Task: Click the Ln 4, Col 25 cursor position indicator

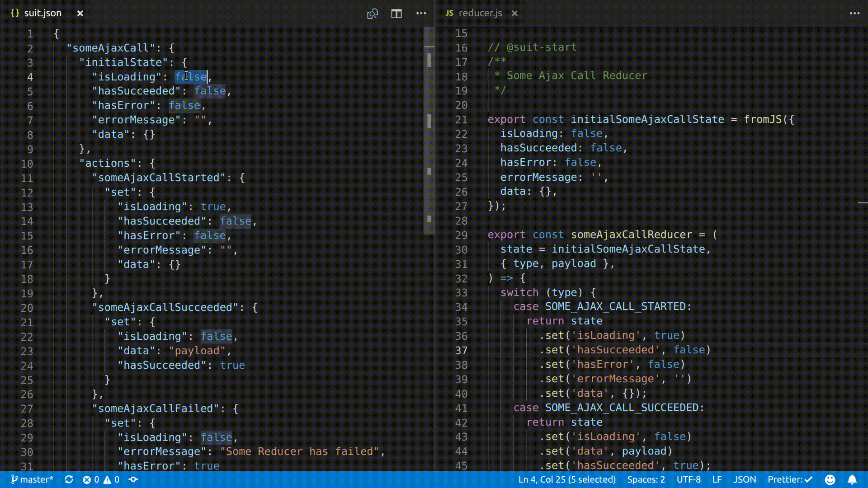Action: [567, 479]
